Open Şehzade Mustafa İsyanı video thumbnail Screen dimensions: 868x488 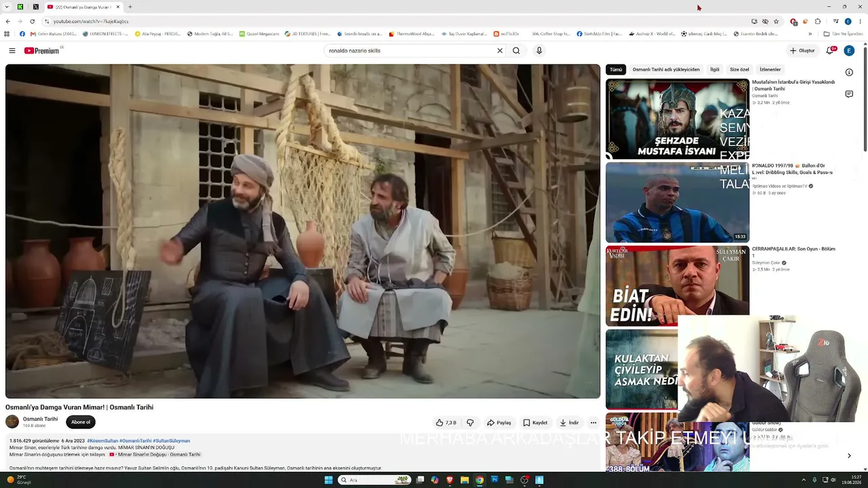point(677,119)
